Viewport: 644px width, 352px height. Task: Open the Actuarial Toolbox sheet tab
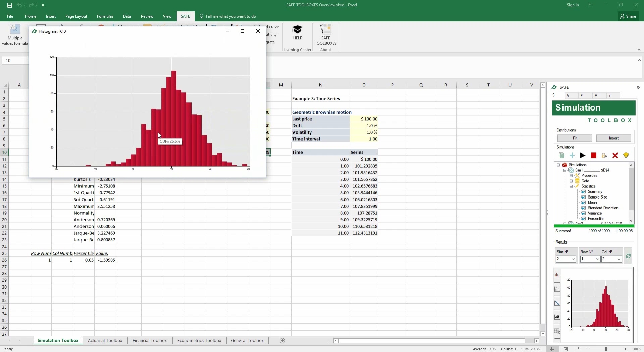pyautogui.click(x=105, y=341)
